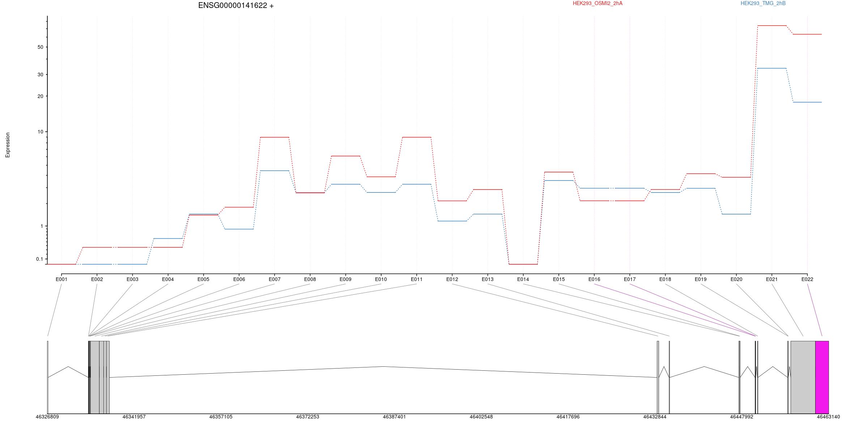This screenshot has height=434, width=868.
Task: Click the Expression y-axis label
Action: [x=8, y=145]
